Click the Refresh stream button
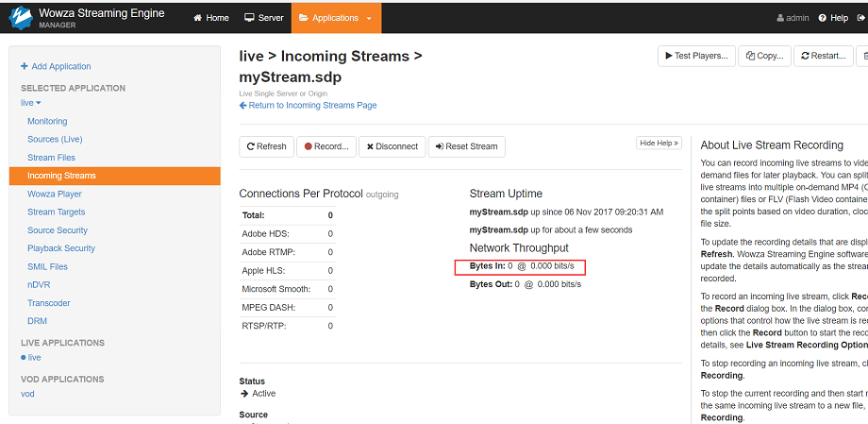Viewport: 868px width, 424px height. 266,147
